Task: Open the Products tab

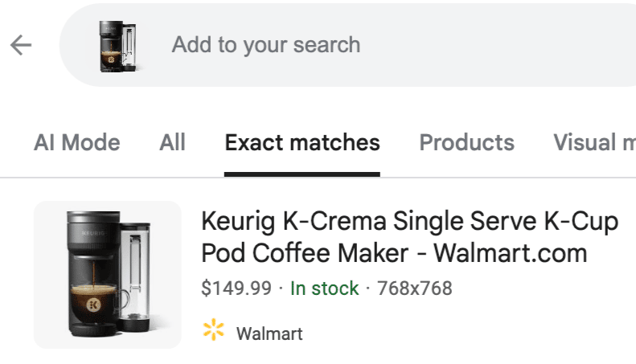Action: click(x=466, y=143)
